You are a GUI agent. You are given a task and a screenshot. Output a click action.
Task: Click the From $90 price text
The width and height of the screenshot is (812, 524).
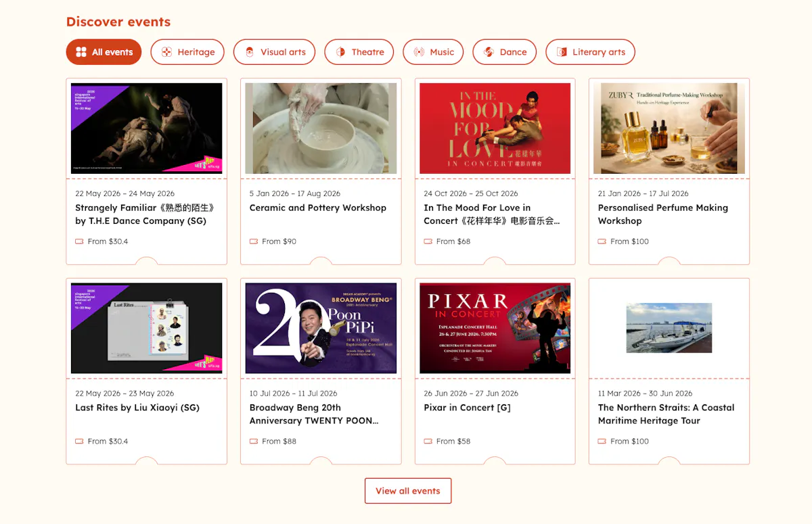[x=279, y=241]
